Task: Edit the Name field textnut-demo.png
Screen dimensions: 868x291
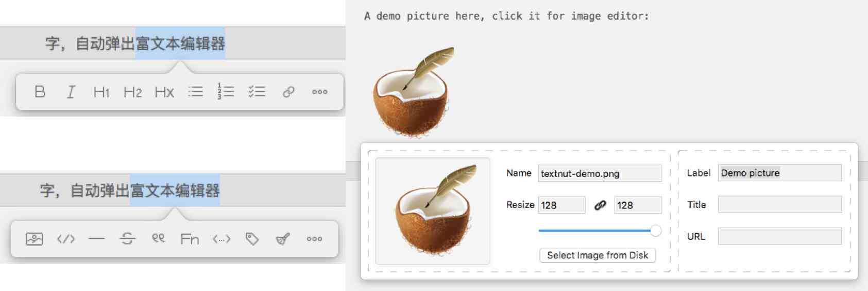Action: click(x=600, y=173)
